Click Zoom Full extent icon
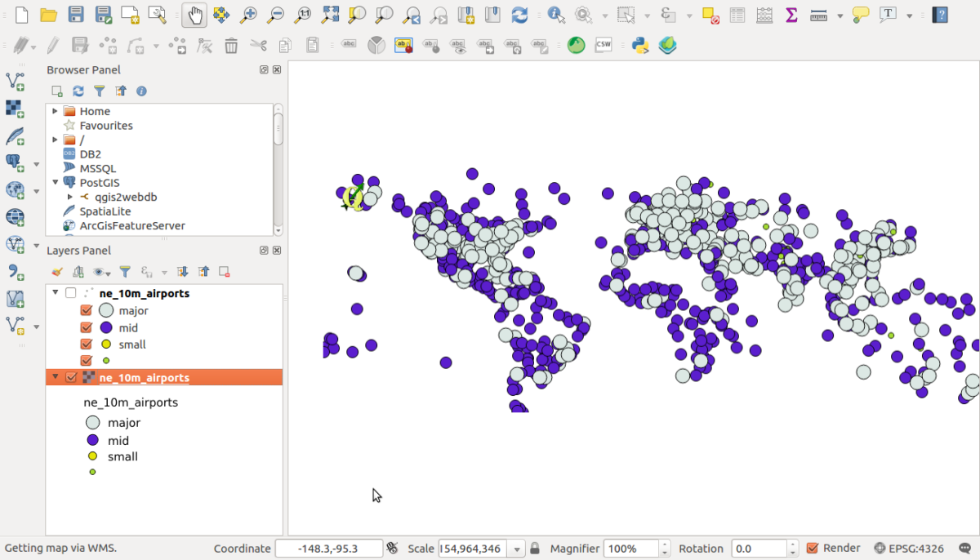Image resolution: width=980 pixels, height=560 pixels. tap(330, 15)
